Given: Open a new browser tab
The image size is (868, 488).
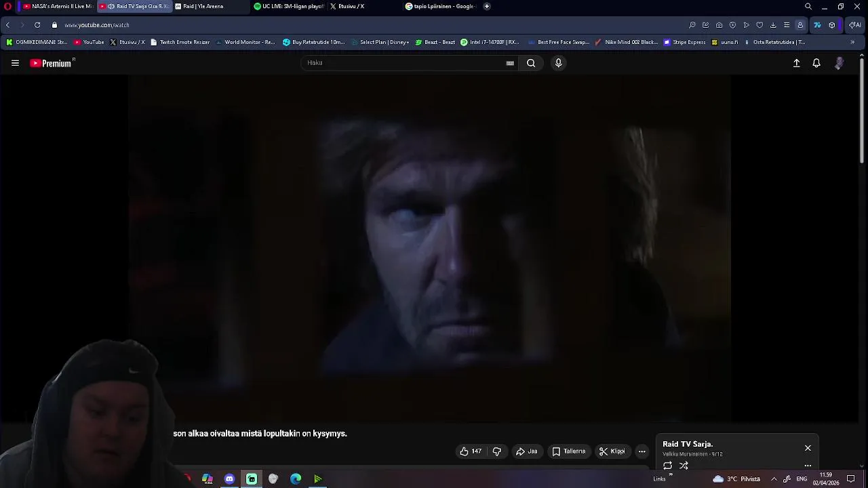Looking at the screenshot, I should (x=487, y=6).
